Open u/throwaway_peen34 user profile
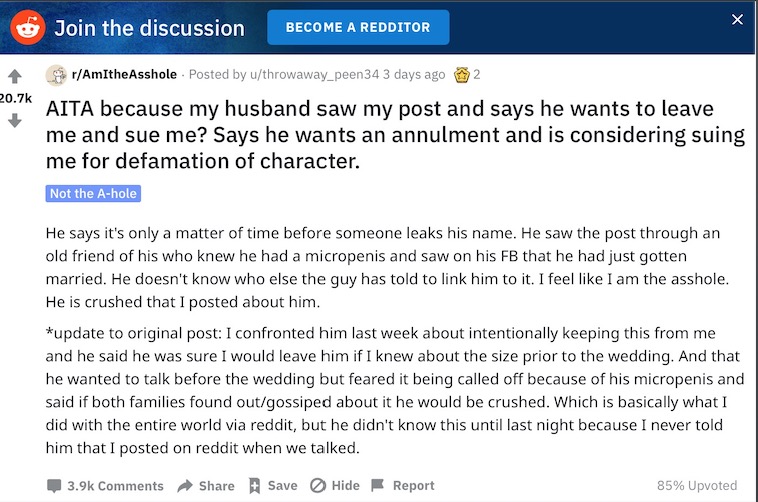The image size is (758, 502). tap(314, 74)
